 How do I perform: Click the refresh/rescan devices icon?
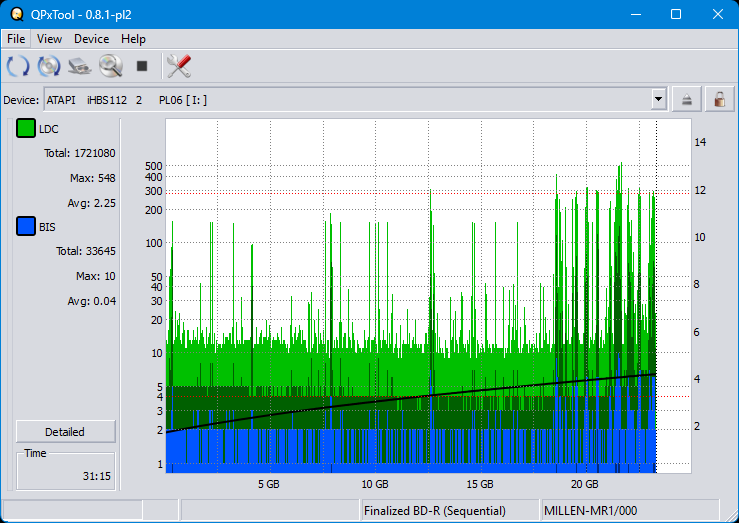pyautogui.click(x=18, y=65)
